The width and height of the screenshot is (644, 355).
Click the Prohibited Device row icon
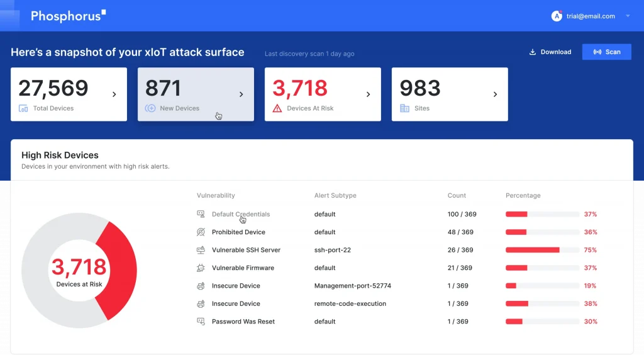pos(201,232)
